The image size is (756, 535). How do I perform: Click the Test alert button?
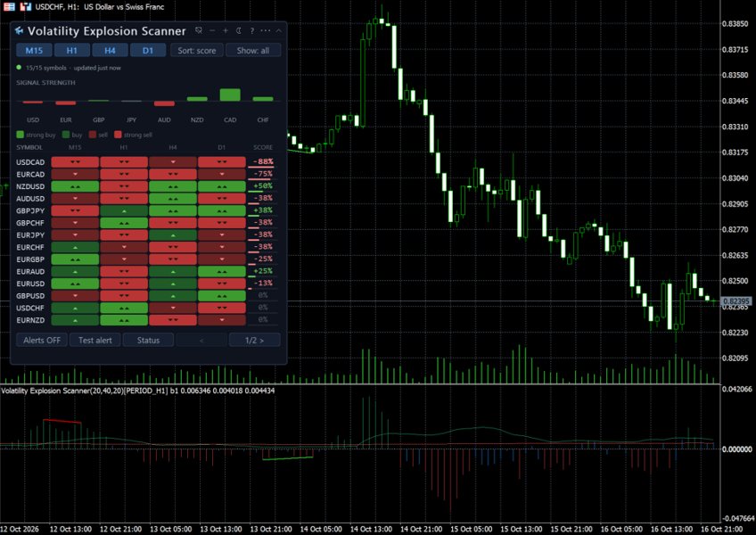(x=95, y=340)
